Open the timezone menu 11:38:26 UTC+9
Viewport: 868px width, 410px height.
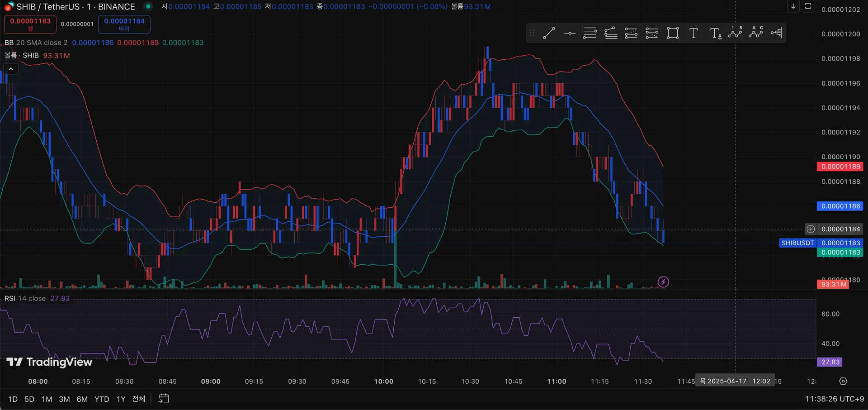click(x=835, y=399)
